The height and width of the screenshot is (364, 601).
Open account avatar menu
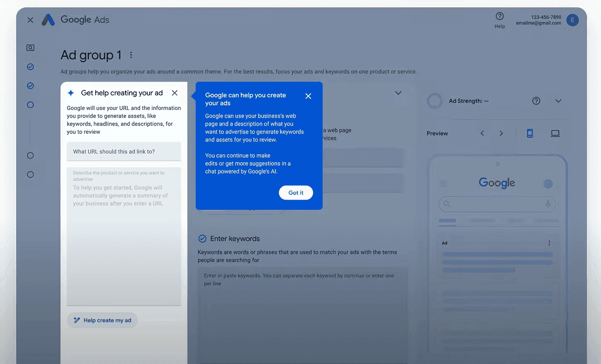(x=572, y=20)
